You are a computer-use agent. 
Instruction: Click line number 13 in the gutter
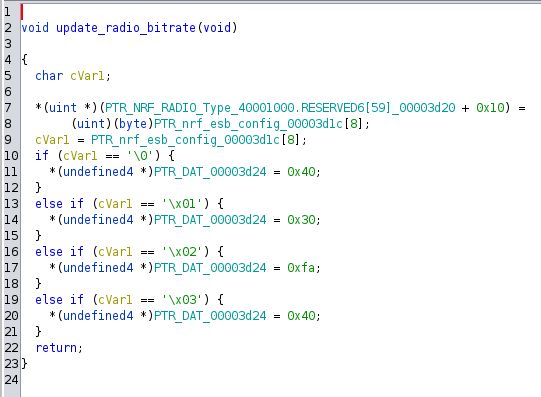point(11,204)
